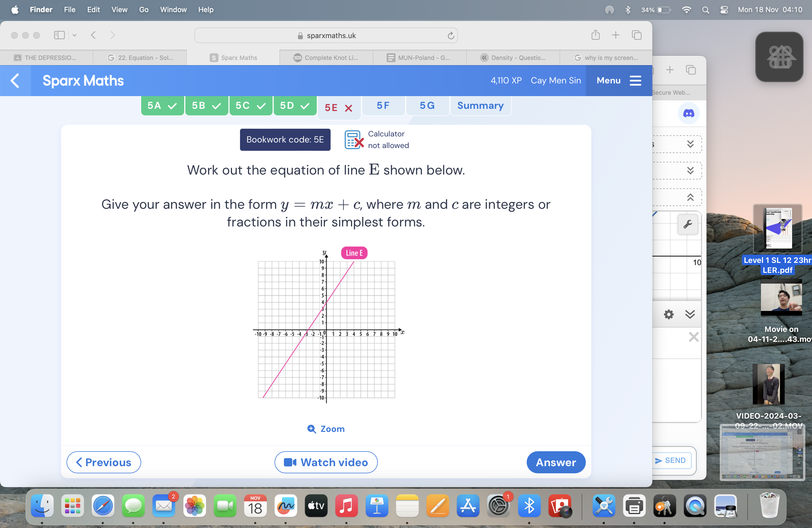Image resolution: width=812 pixels, height=528 pixels.
Task: Click the sparxmaths.uk address bar
Action: [x=326, y=35]
